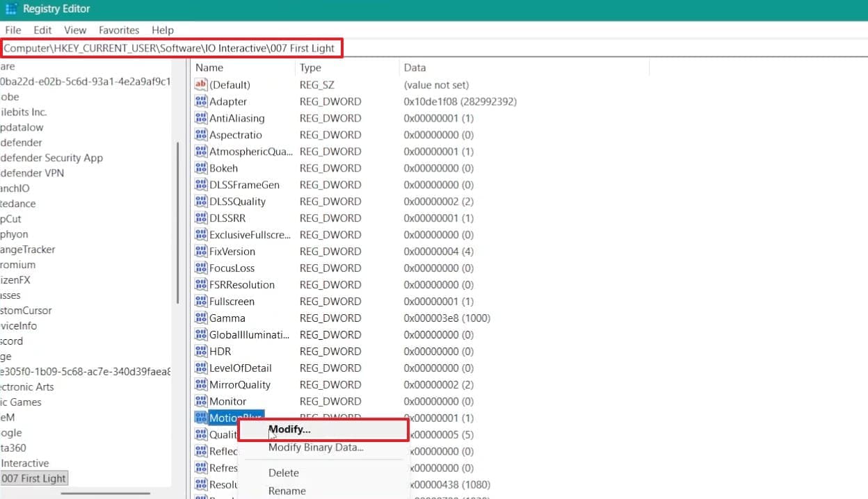Click the MirrorQuality value icon
The height and width of the screenshot is (499, 868).
(x=201, y=385)
